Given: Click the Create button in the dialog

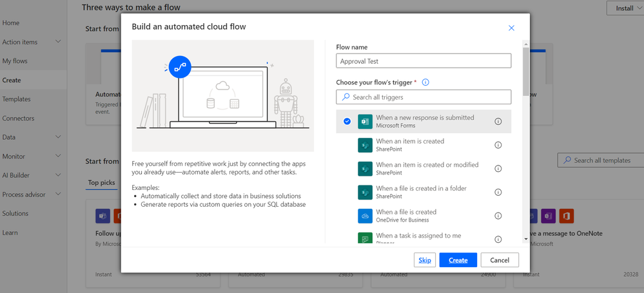Looking at the screenshot, I should 458,260.
